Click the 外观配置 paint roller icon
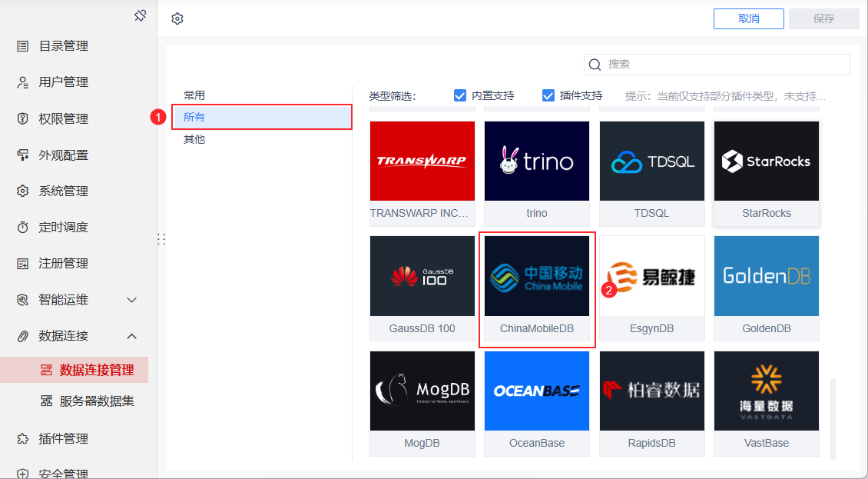The height and width of the screenshot is (479, 868). click(x=23, y=155)
